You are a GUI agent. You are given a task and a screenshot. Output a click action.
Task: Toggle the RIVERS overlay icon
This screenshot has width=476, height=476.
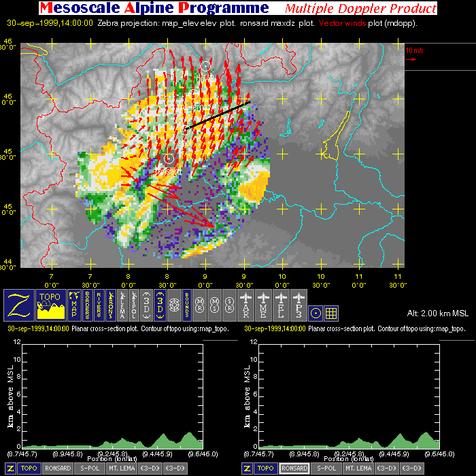[99, 305]
